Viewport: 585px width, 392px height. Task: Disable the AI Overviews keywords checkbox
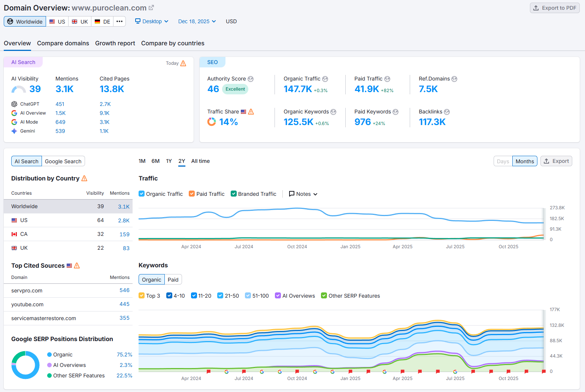[278, 296]
